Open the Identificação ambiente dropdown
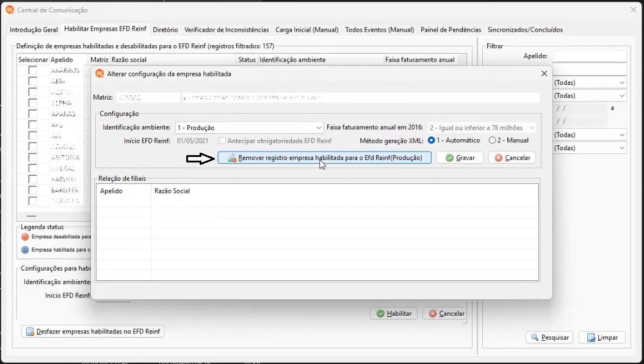The width and height of the screenshot is (644, 364). click(249, 128)
